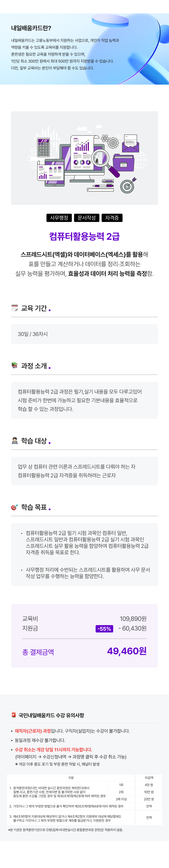
Task: Click the -55% discount badge
Action: (x=104, y=628)
